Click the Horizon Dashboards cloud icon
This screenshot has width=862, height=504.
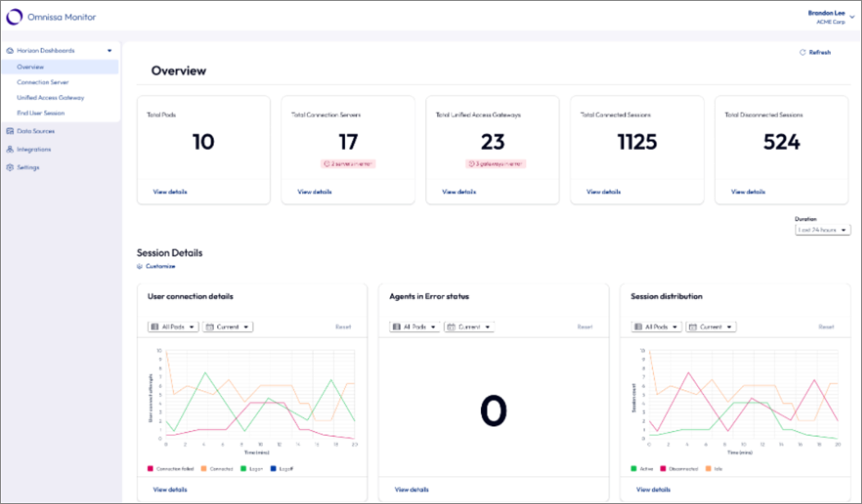[10, 51]
